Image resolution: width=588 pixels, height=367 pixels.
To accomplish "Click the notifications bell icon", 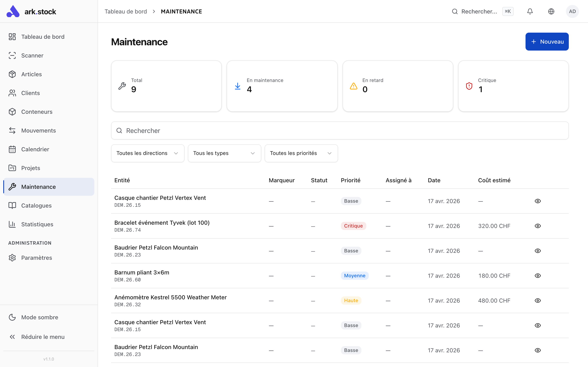I will [530, 11].
